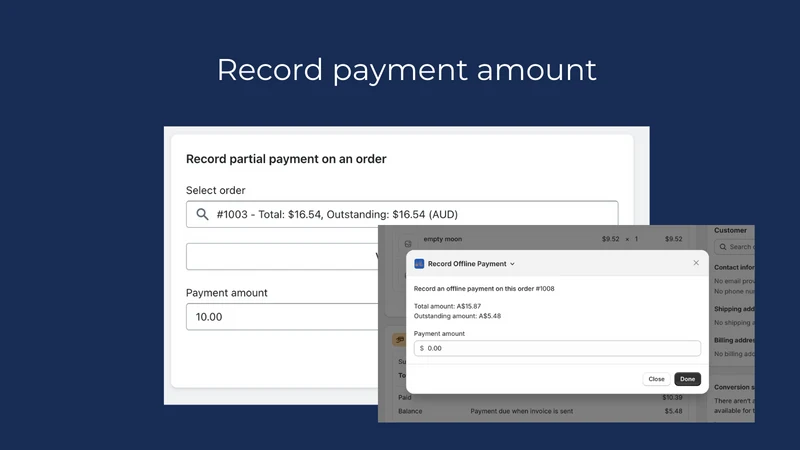Expand the Record Offline Payment dropdown chevron
Viewport: 800px width, 450px height.
[512, 264]
